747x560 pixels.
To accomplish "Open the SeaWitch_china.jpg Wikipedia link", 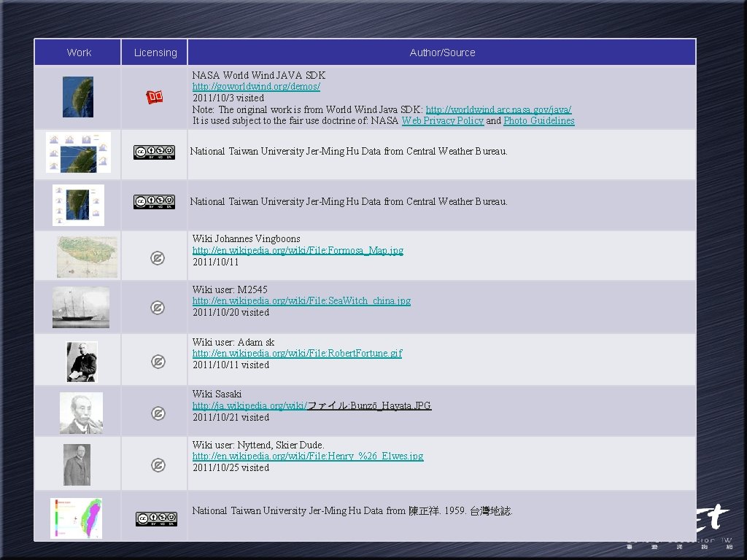I will click(301, 300).
